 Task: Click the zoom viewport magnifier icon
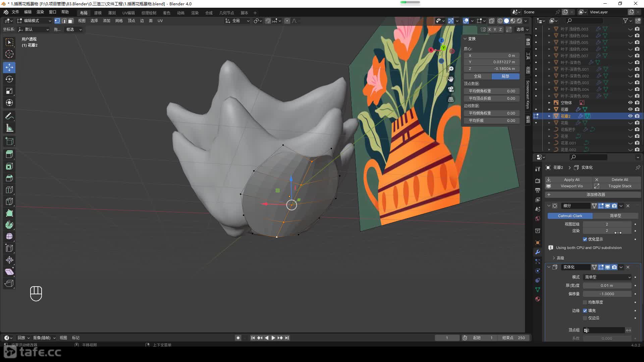[x=451, y=69]
